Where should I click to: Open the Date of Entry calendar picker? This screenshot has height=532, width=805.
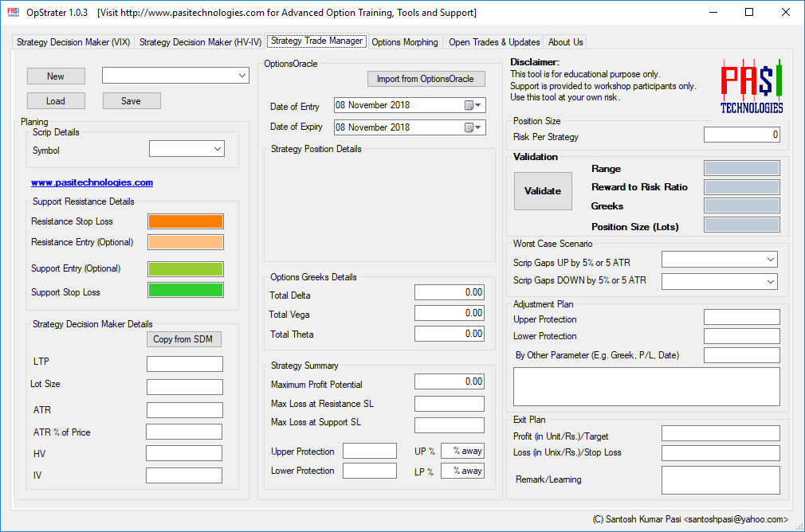[473, 105]
